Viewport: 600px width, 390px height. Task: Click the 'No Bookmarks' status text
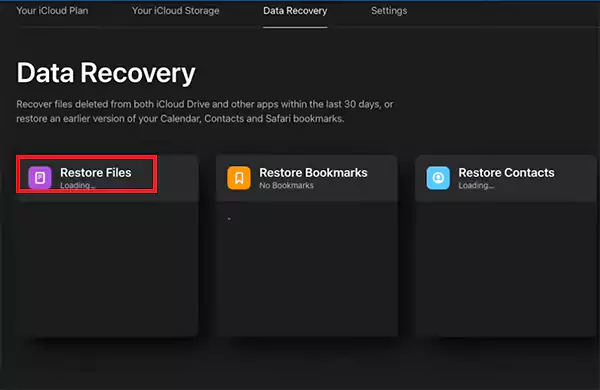tap(286, 186)
